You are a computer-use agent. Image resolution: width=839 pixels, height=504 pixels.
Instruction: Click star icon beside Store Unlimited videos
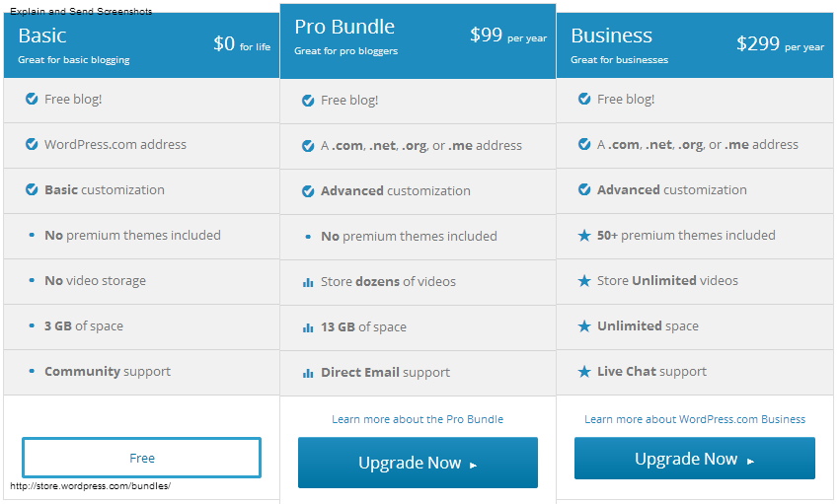point(584,281)
